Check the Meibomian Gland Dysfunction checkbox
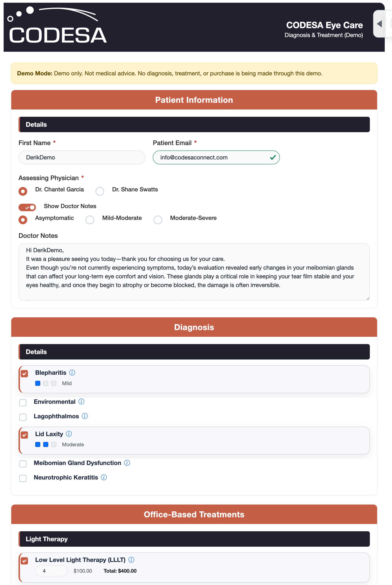Viewport: 392px width, 585px height. [x=23, y=464]
